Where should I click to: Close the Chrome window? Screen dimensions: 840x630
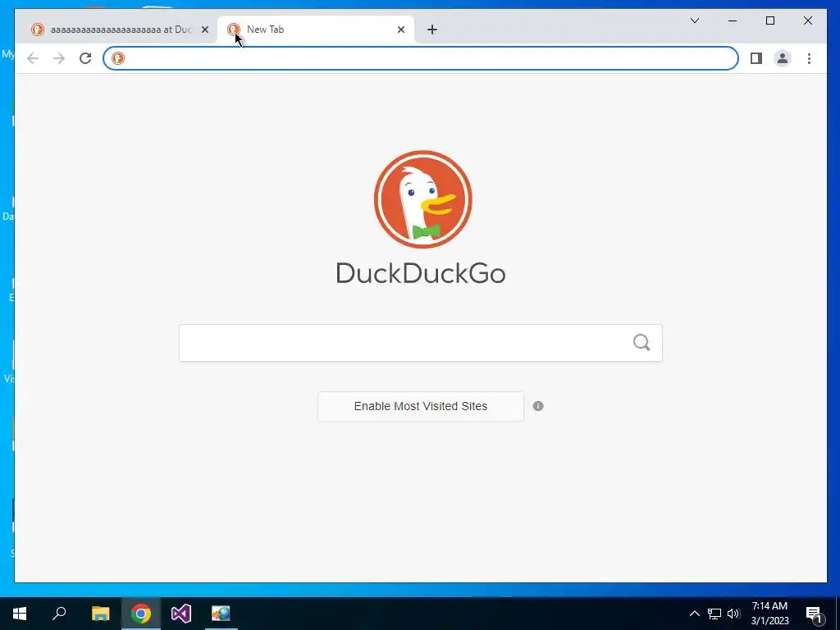click(x=808, y=21)
